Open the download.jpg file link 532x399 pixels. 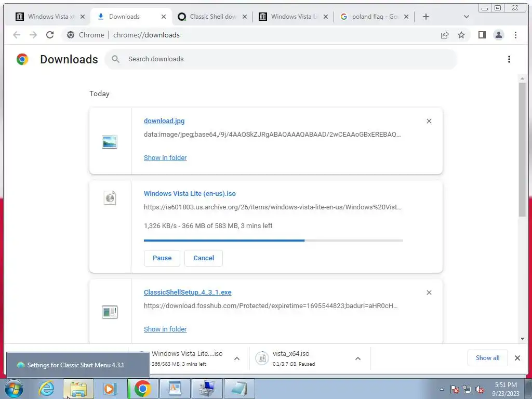pos(164,121)
